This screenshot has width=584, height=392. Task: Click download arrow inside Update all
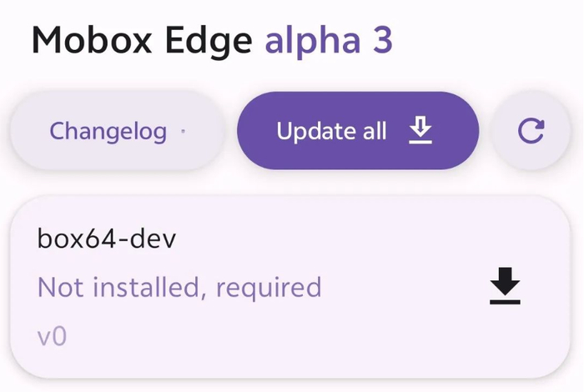[420, 130]
